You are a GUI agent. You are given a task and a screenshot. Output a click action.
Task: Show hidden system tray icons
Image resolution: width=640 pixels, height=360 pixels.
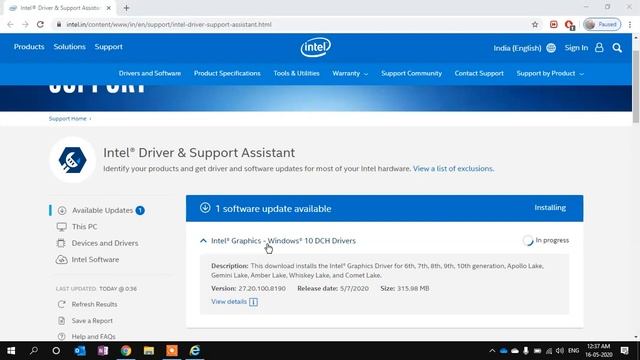(x=492, y=351)
